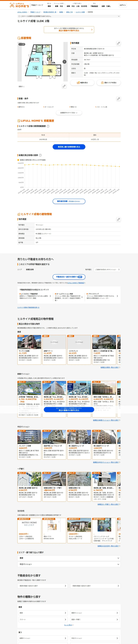Viewport: 138px width, 644px height.
Task: Click arrow next to プライスマップ
Action: tap(117, 296)
